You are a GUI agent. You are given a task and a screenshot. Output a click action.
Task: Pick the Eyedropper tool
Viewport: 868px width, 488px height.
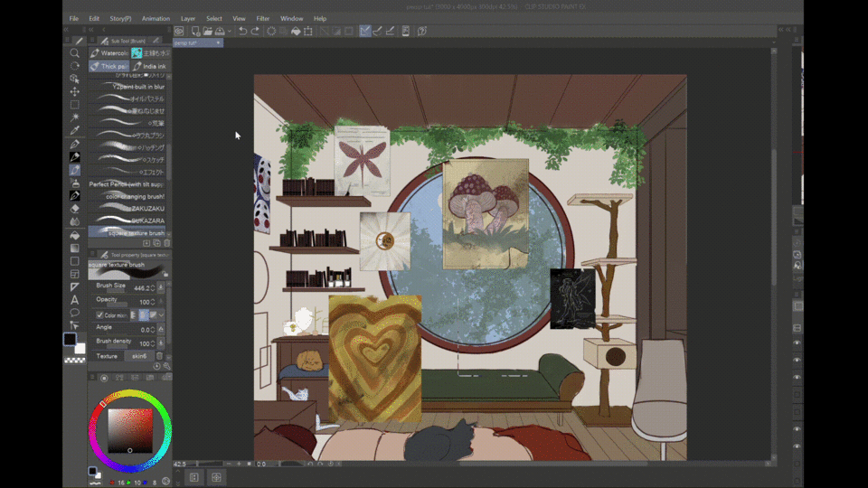[75, 131]
